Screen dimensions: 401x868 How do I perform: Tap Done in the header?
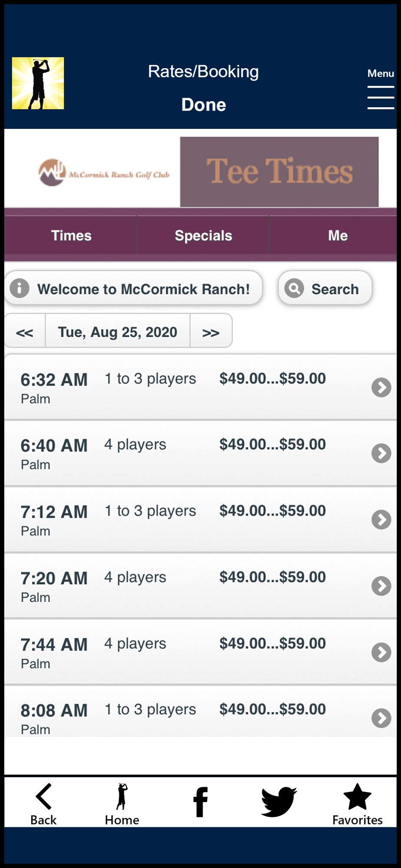pos(204,105)
